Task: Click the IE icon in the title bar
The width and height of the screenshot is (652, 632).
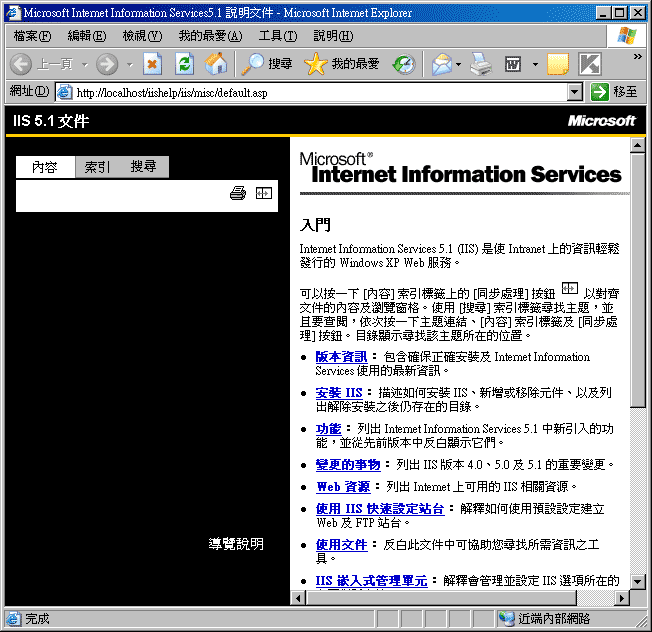Action: pyautogui.click(x=13, y=13)
